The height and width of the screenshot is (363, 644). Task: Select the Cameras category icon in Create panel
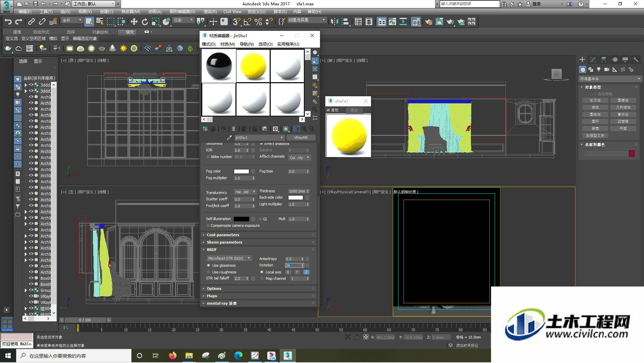pyautogui.click(x=607, y=69)
